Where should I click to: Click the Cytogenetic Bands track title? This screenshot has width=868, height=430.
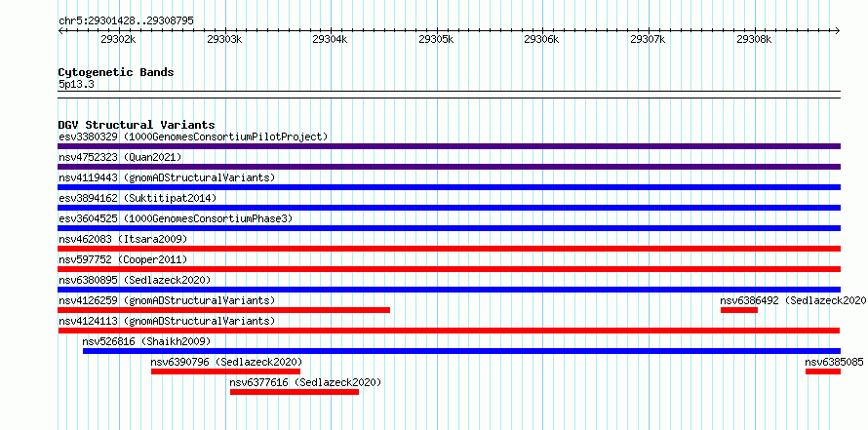pyautogui.click(x=116, y=72)
